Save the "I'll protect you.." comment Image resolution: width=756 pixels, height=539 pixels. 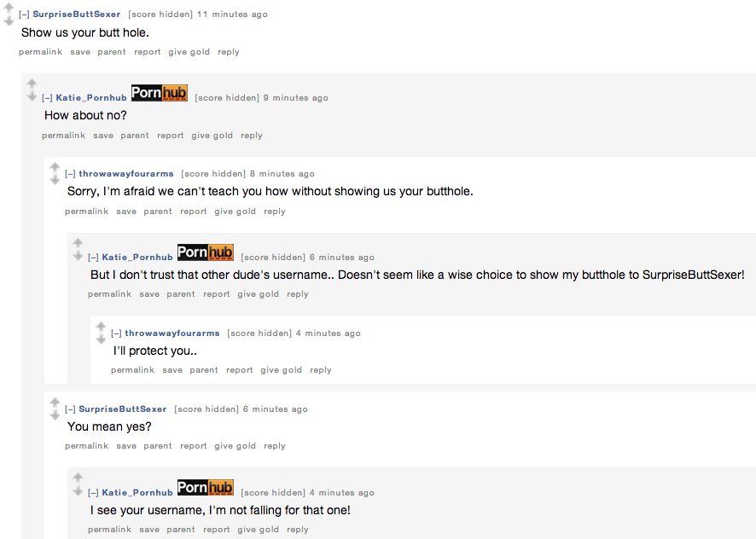pyautogui.click(x=172, y=370)
